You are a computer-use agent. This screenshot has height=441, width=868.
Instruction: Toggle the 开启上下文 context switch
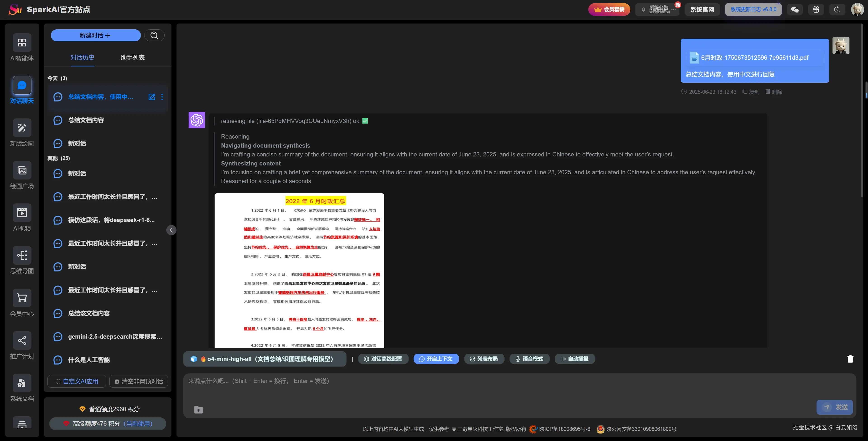(436, 359)
